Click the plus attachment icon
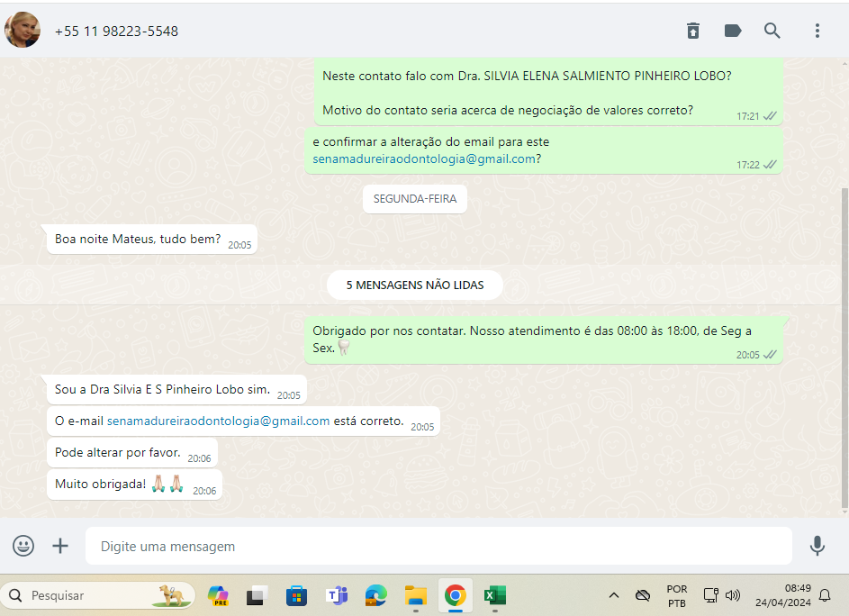 coord(60,546)
